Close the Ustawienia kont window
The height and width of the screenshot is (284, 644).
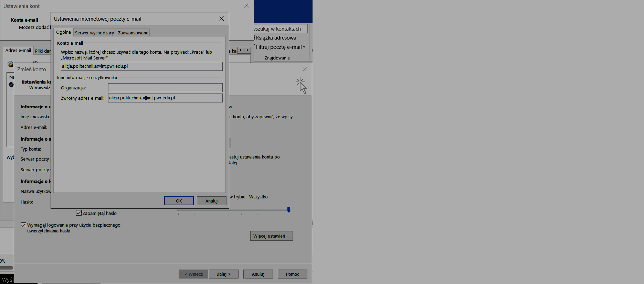tap(246, 6)
